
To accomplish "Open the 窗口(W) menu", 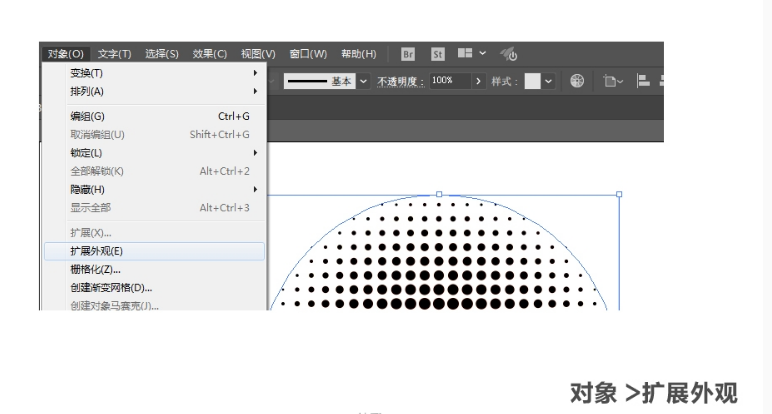I will (308, 54).
